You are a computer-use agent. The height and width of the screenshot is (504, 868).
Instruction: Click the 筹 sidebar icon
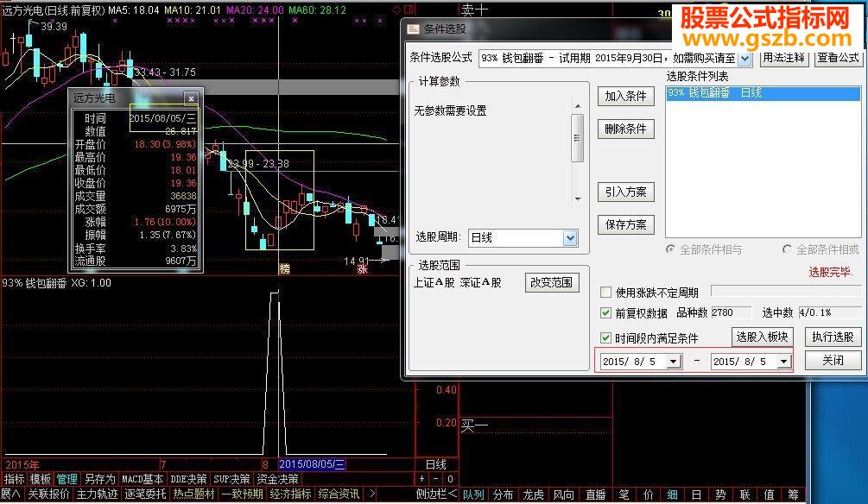(x=793, y=495)
